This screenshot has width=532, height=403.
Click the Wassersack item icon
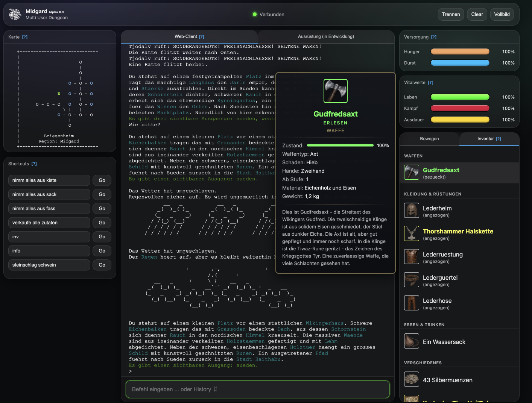411,341
